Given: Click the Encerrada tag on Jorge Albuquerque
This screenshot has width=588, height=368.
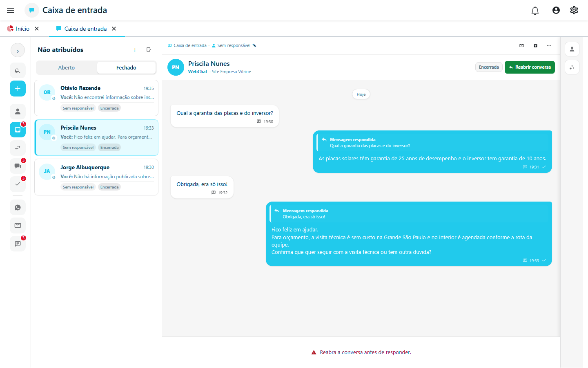Looking at the screenshot, I should point(109,187).
